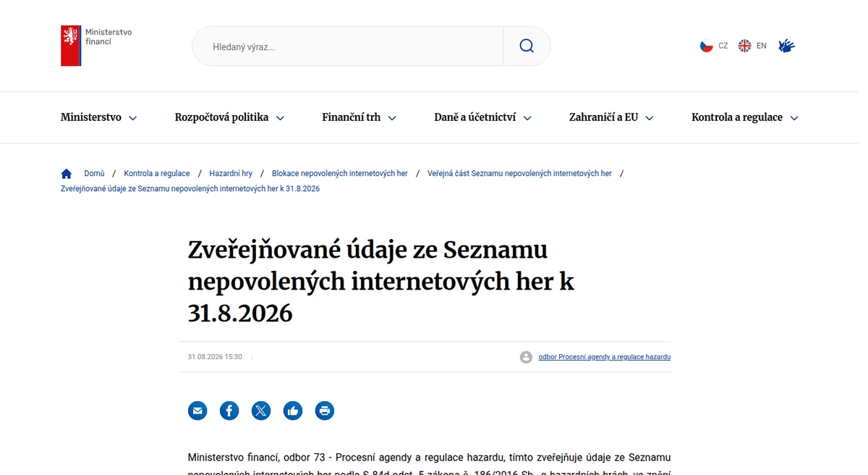Switch language to CZ
This screenshot has height=475, width=868.
pos(723,46)
